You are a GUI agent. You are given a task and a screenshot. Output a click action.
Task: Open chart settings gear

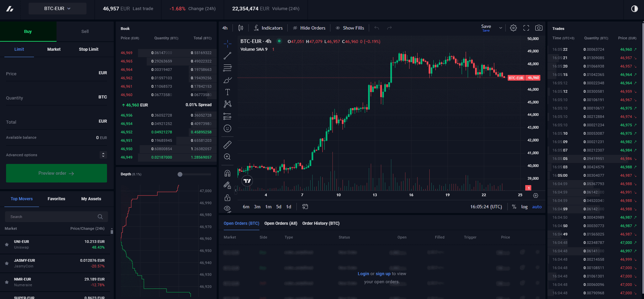tap(513, 28)
